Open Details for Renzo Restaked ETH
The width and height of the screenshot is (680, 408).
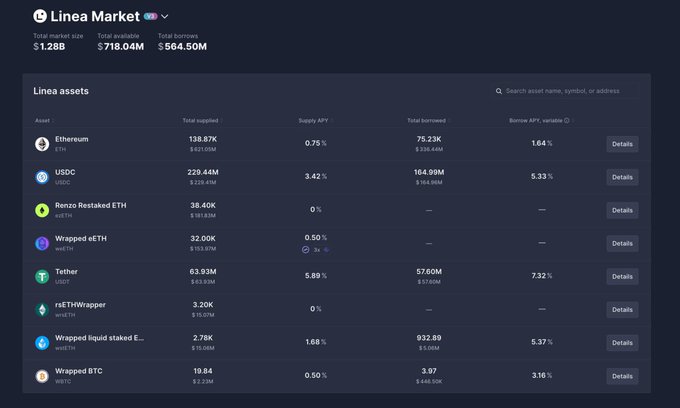tap(622, 210)
